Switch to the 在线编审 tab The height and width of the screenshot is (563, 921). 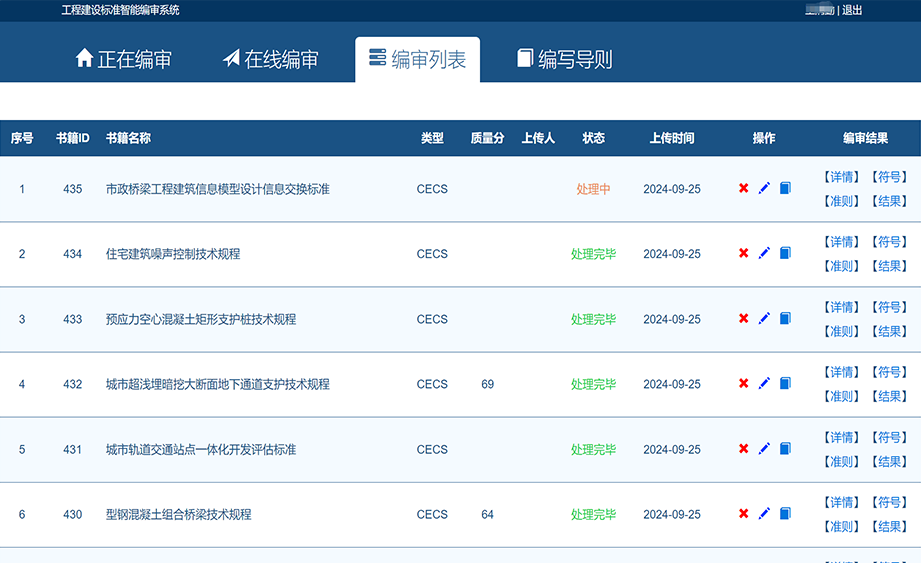(270, 59)
